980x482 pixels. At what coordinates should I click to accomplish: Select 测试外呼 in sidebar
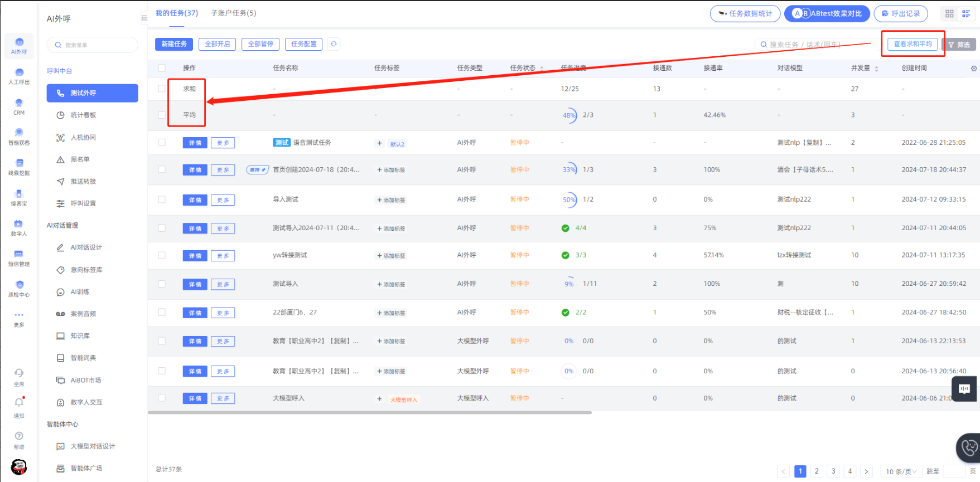93,93
